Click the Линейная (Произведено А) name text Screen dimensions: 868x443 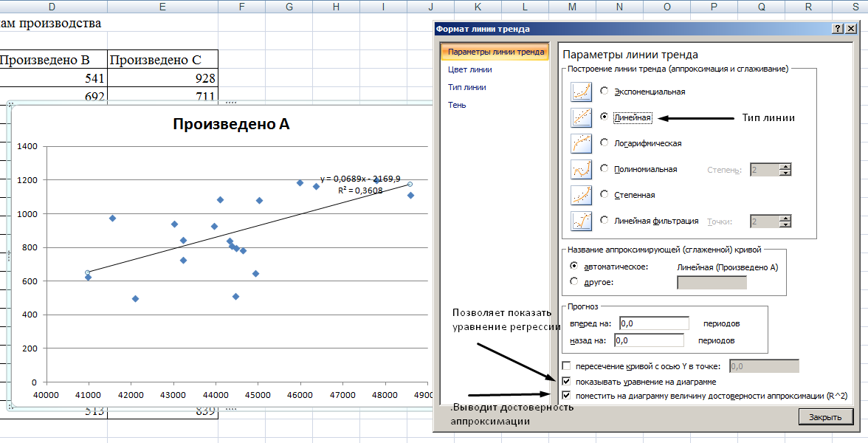pos(728,267)
